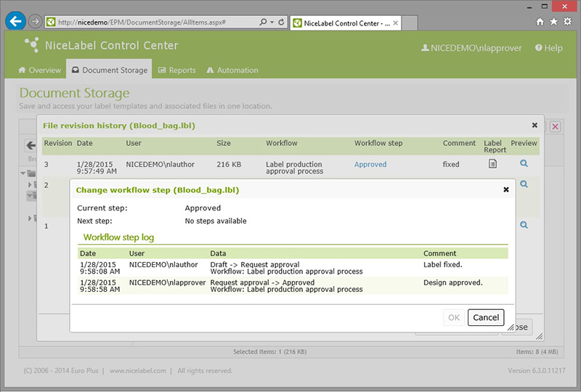Select the Document Storage tab
Viewport: 581px width, 392px height.
pos(110,70)
